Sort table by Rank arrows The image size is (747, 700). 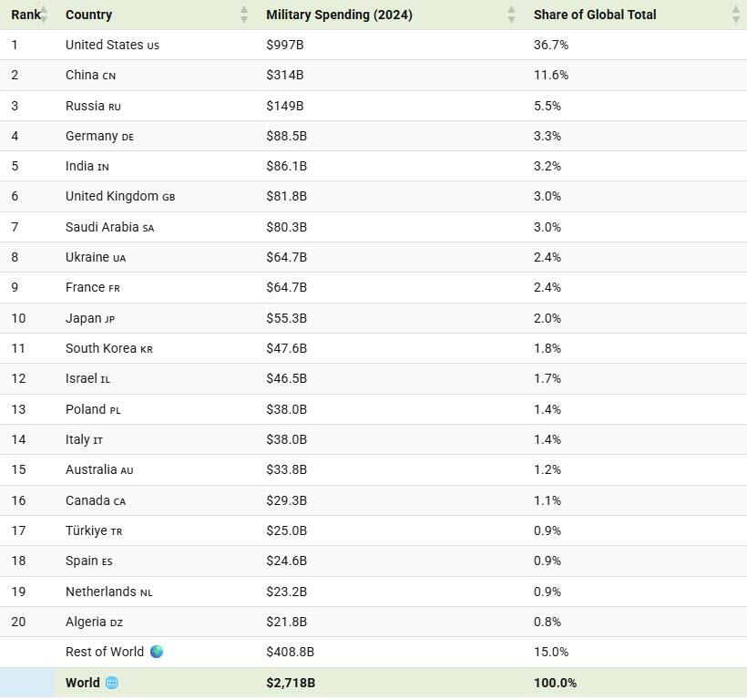pyautogui.click(x=44, y=15)
